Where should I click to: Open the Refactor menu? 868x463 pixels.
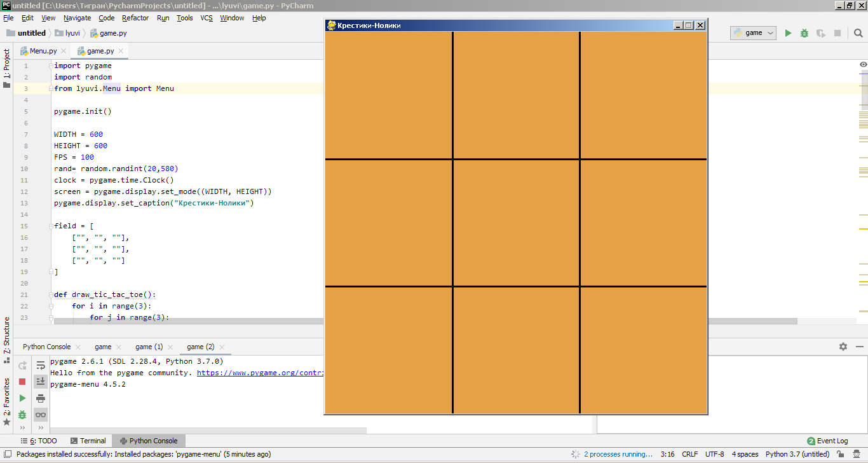(x=135, y=18)
